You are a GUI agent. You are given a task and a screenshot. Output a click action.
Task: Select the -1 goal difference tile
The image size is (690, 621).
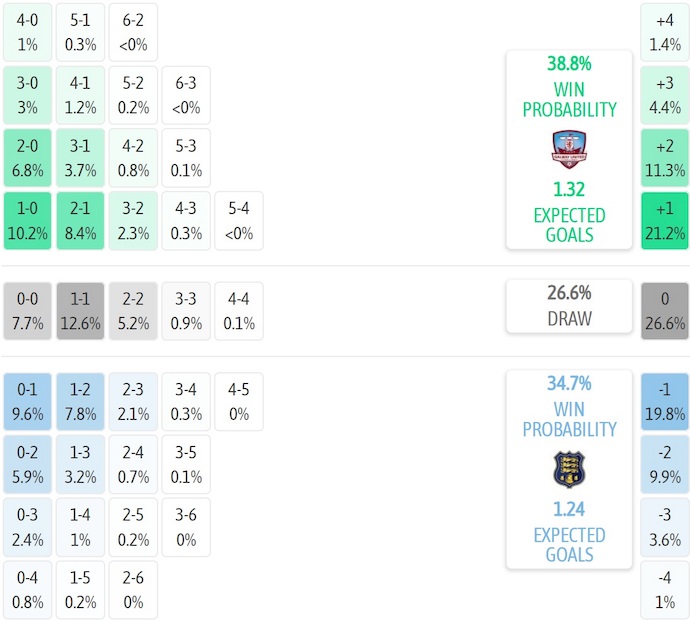point(665,401)
